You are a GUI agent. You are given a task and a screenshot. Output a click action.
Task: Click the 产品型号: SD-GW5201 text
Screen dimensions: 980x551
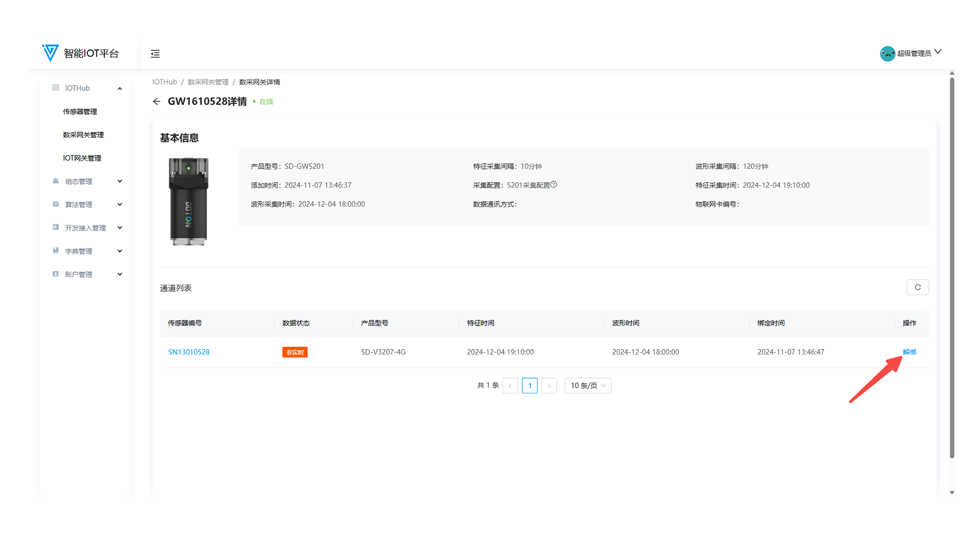(x=287, y=166)
